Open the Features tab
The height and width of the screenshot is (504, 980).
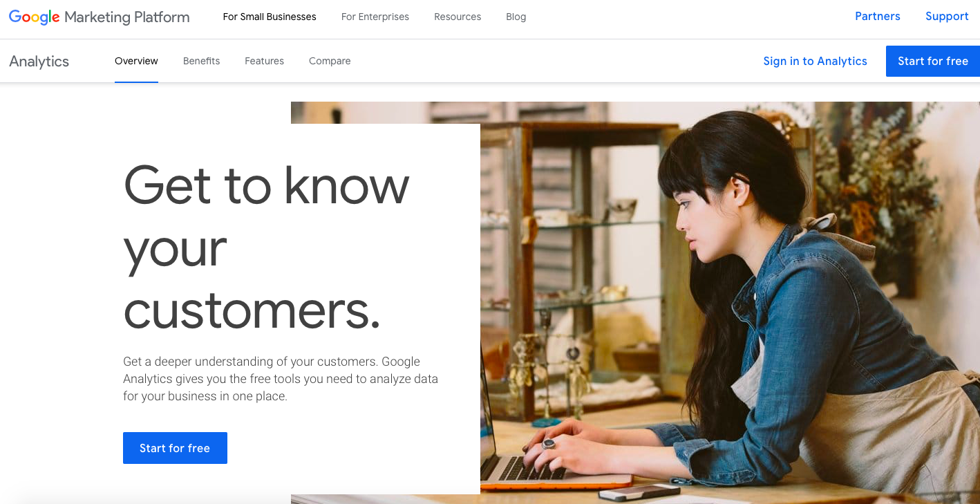264,61
